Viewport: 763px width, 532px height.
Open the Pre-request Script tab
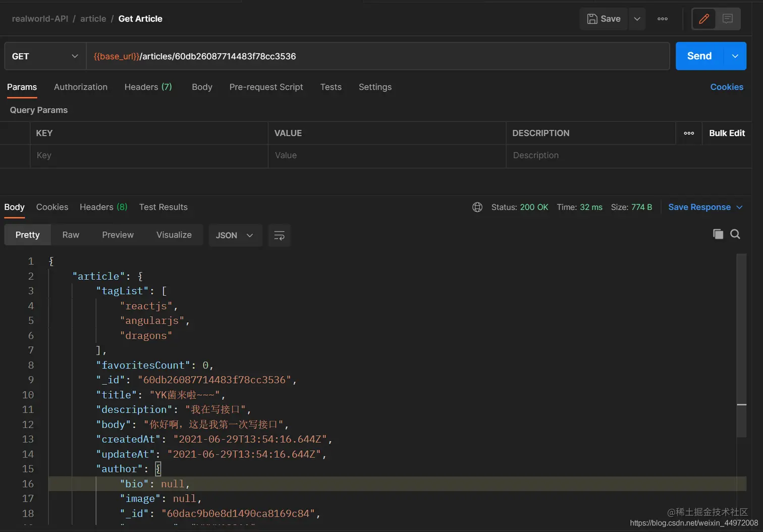(266, 87)
